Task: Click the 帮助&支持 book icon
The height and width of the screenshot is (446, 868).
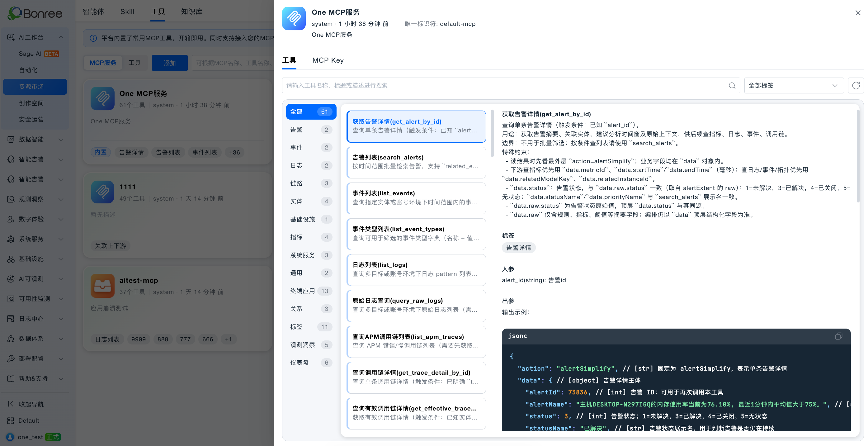Action: pyautogui.click(x=11, y=379)
